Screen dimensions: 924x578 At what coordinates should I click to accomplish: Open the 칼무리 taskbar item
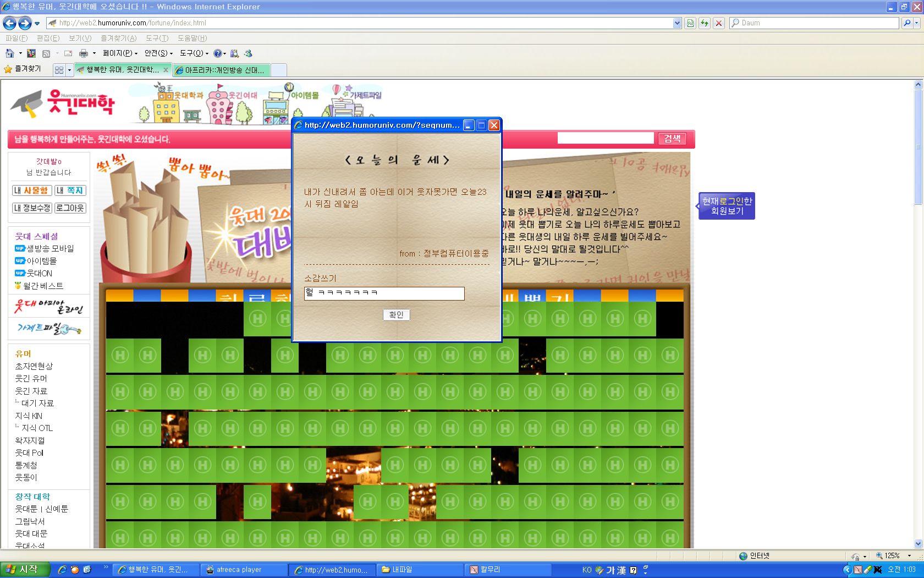pos(508,570)
